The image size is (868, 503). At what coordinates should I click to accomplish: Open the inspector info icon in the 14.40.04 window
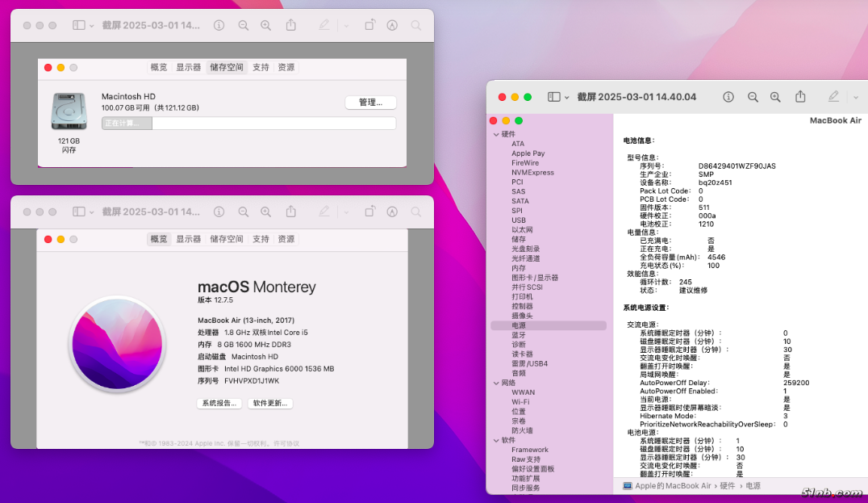coord(728,97)
